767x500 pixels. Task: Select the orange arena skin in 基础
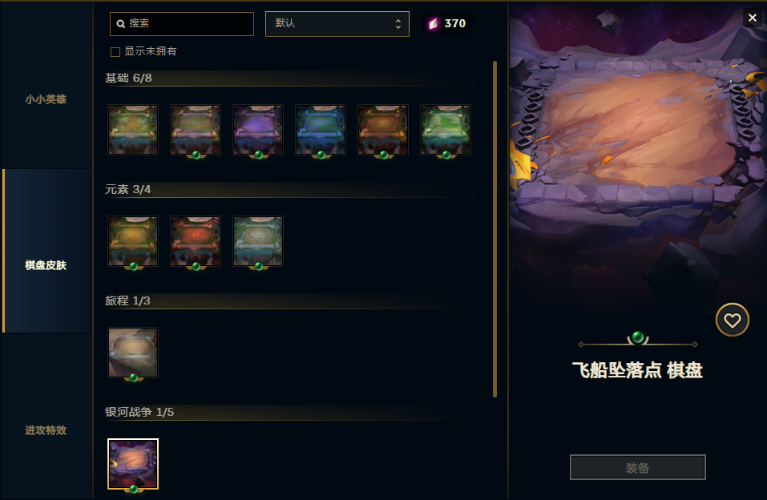click(x=383, y=130)
